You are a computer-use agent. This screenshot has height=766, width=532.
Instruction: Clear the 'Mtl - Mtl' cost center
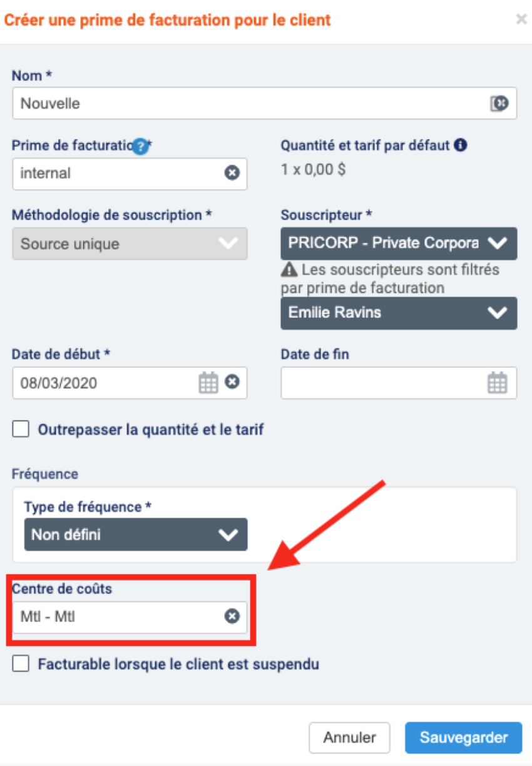tap(232, 617)
